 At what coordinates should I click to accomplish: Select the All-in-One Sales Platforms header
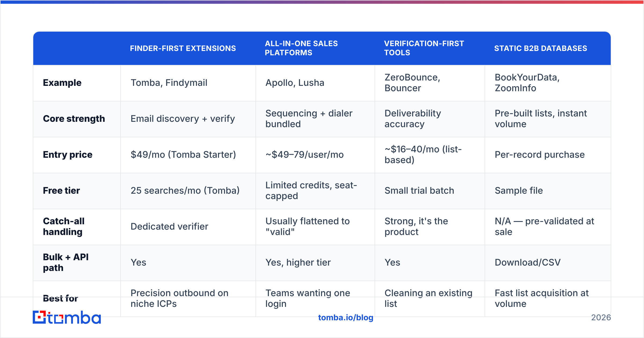pos(301,48)
